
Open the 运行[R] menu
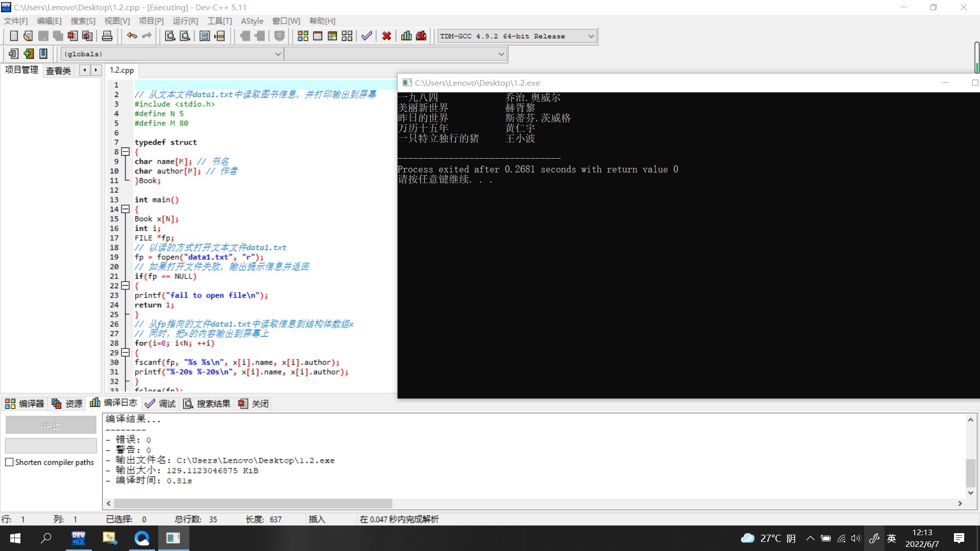pos(185,21)
